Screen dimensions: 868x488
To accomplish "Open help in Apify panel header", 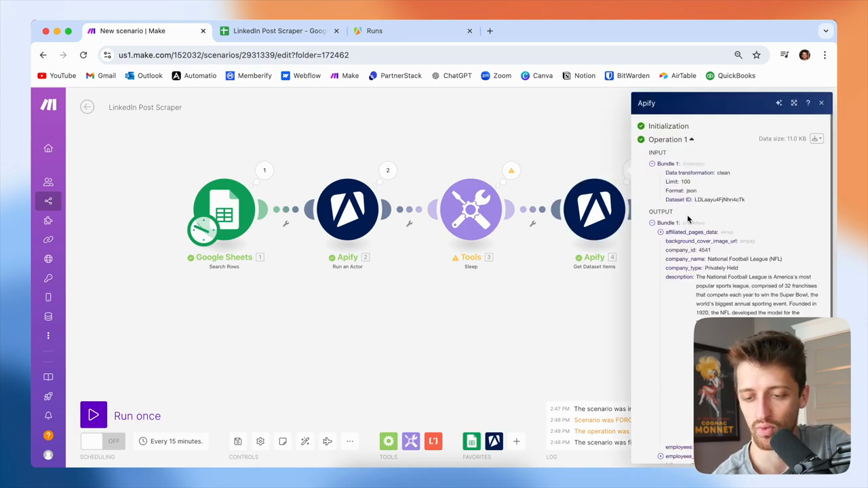I will 808,103.
